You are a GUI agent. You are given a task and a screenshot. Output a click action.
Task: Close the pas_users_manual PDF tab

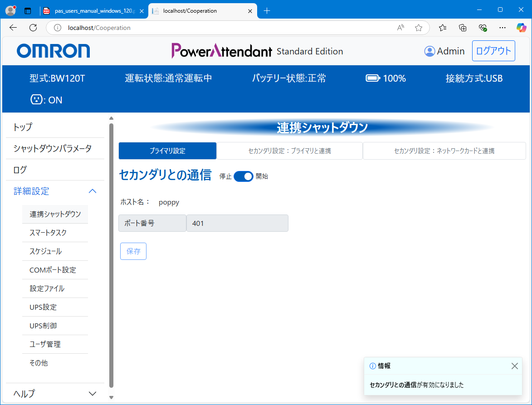(142, 11)
